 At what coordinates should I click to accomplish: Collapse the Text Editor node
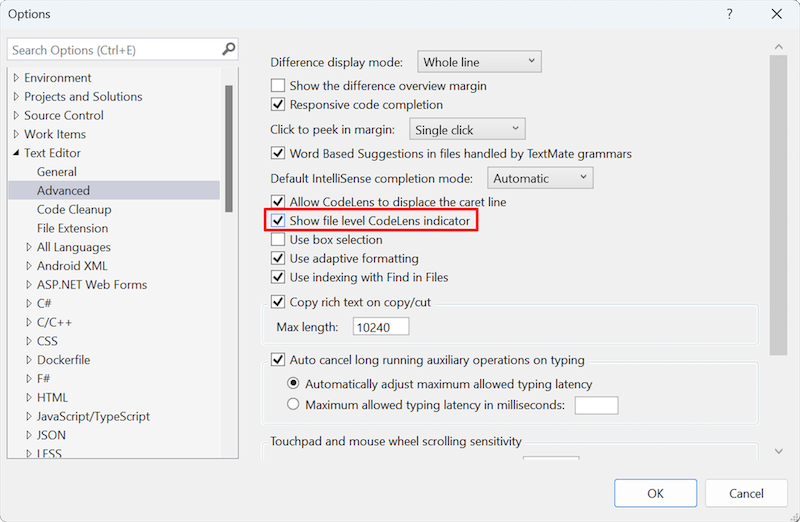click(16, 153)
